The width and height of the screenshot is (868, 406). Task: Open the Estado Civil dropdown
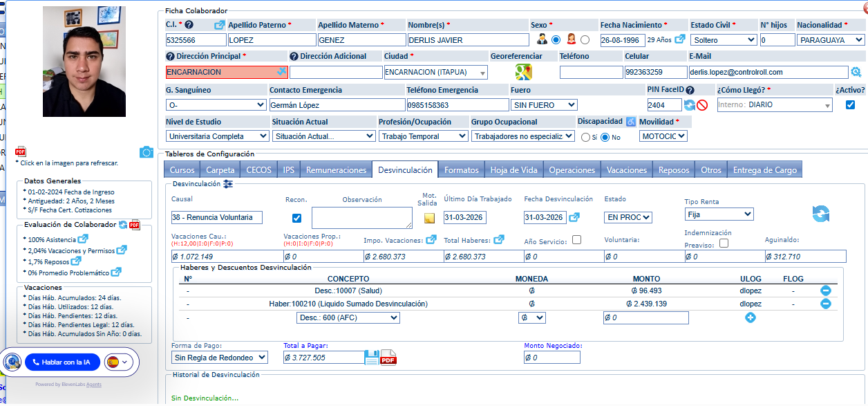click(x=724, y=40)
